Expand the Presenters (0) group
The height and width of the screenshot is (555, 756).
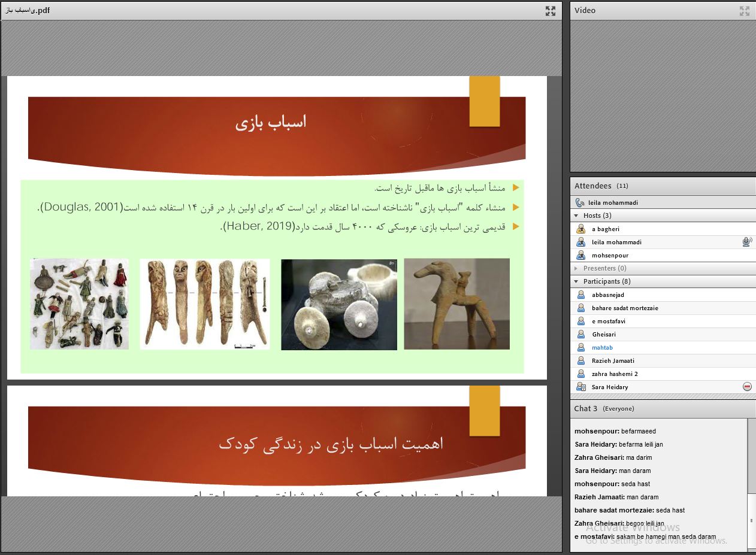(x=576, y=269)
